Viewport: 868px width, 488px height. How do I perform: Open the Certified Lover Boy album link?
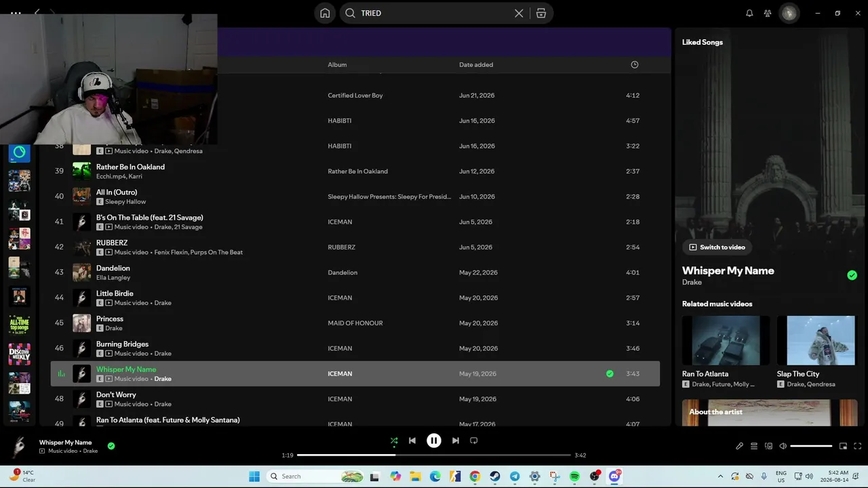tap(355, 96)
